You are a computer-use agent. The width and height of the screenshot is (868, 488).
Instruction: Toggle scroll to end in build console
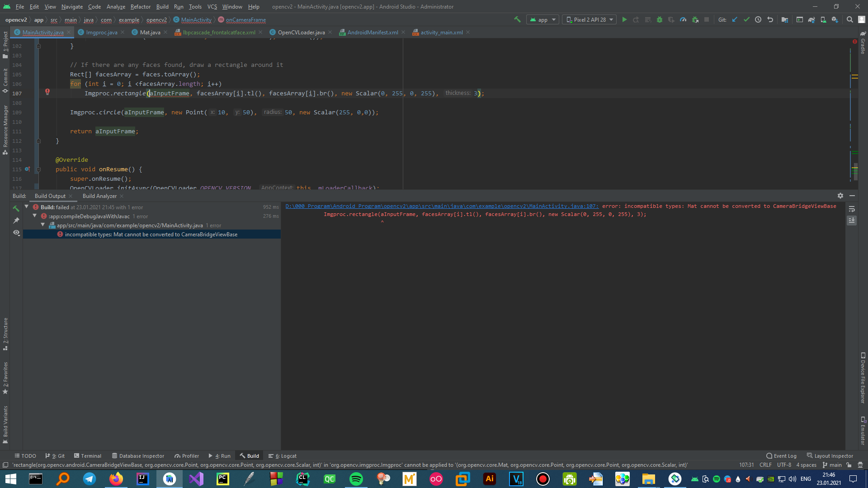(852, 221)
